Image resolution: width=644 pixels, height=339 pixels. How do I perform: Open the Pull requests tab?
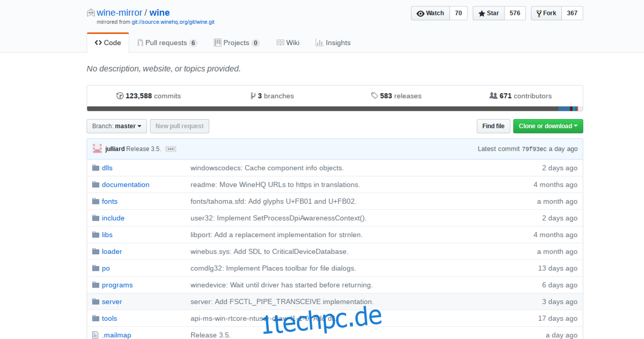tap(167, 43)
